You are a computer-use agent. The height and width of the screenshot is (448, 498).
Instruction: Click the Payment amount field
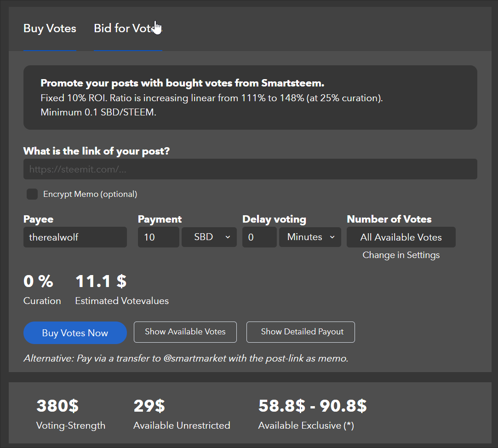158,237
